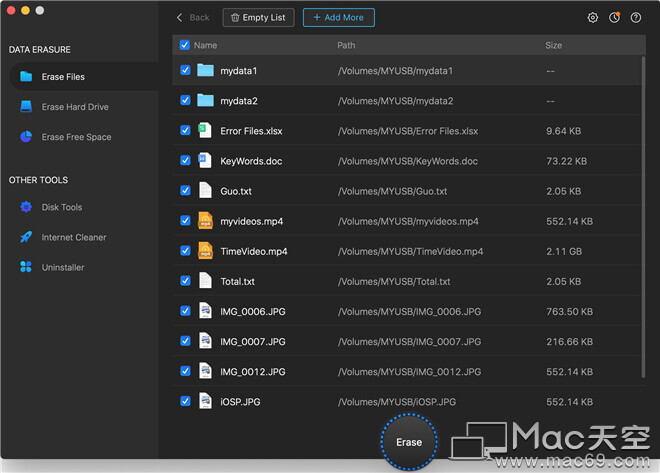This screenshot has height=473, width=660.
Task: Select size value 9.64 KB
Action: click(x=564, y=131)
